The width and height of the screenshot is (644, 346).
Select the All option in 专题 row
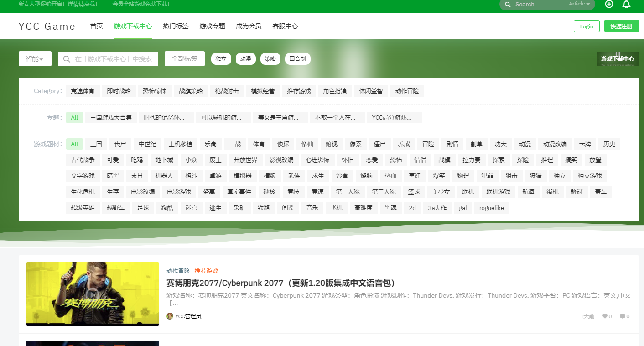(74, 118)
